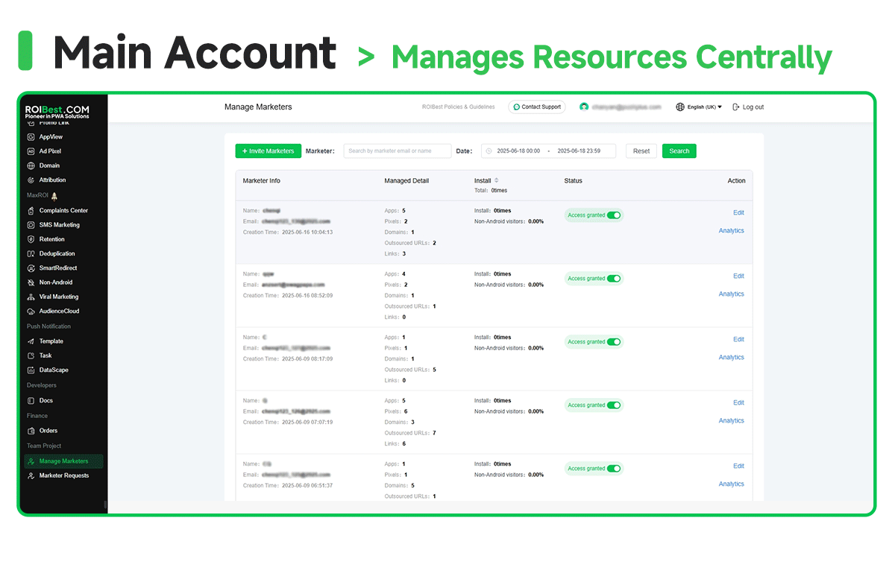Edit marketer created 2025-06-09 08:17:09

[x=738, y=339]
